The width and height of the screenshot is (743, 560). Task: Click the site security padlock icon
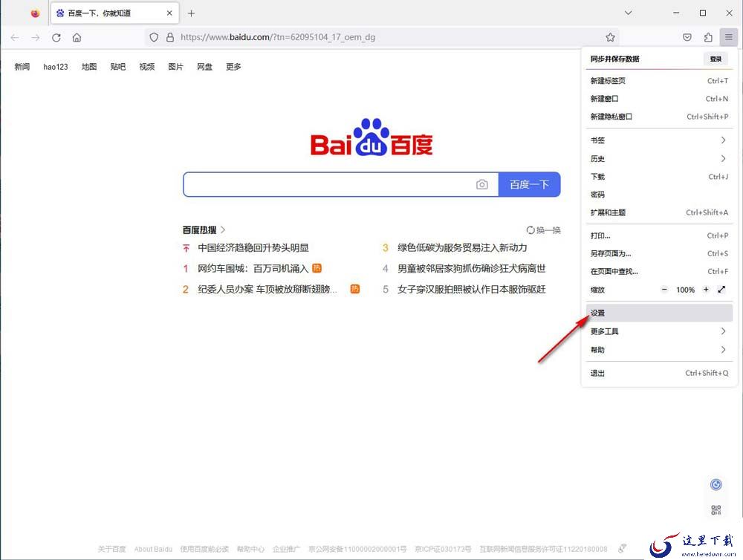(170, 37)
